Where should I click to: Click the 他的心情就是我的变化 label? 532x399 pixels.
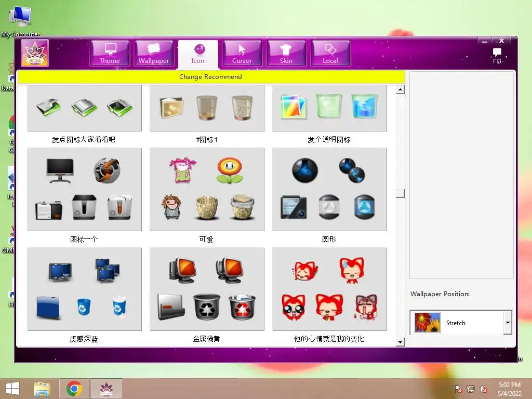329,339
